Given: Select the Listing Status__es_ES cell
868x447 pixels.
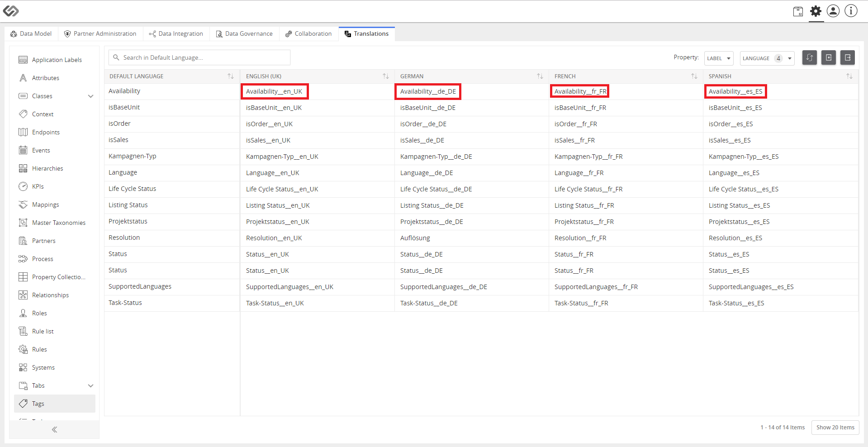Looking at the screenshot, I should click(780, 205).
